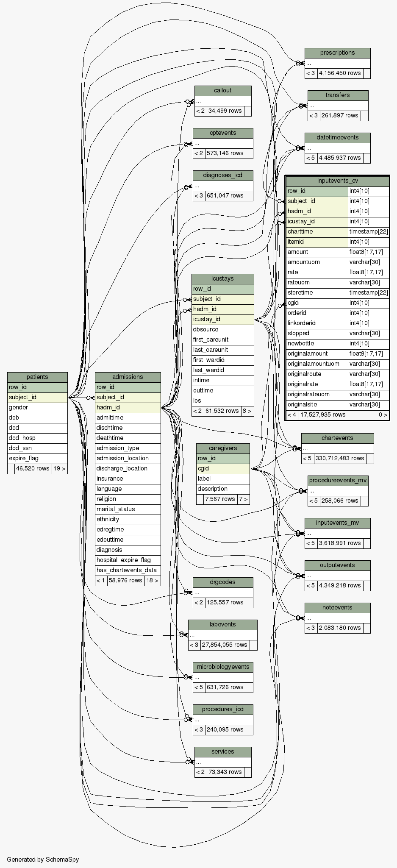Open the prescriptions table header
Screen dimensions: 397x868
337,53
